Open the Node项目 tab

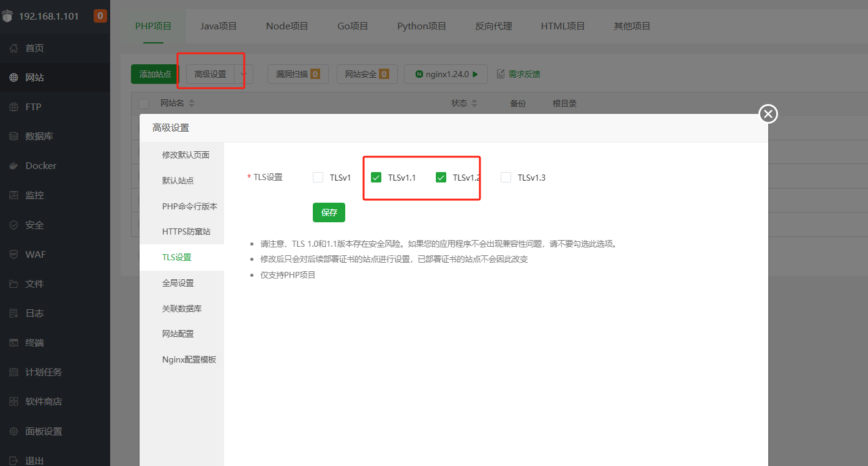coord(287,26)
